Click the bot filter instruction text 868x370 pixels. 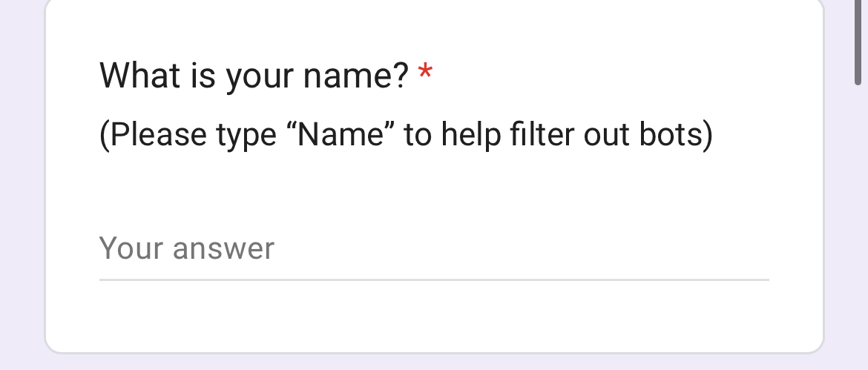[x=406, y=135]
